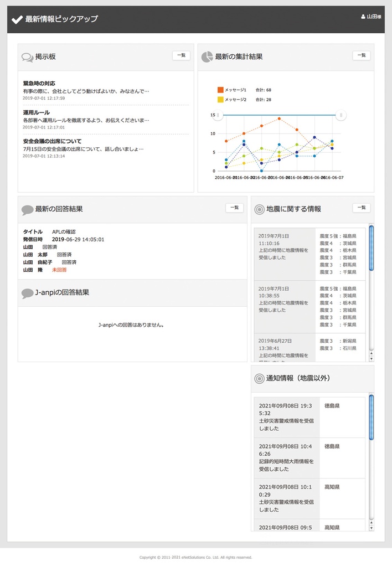Toggle the yellow メッセージ2 legend swatch
Screen dimensions: 392x567
[220, 100]
